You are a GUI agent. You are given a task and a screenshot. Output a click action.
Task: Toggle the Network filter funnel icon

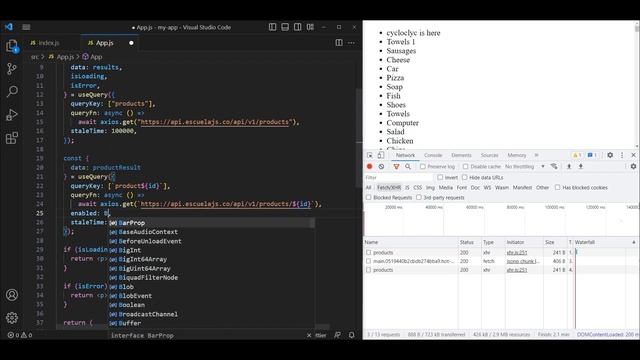coord(396,167)
